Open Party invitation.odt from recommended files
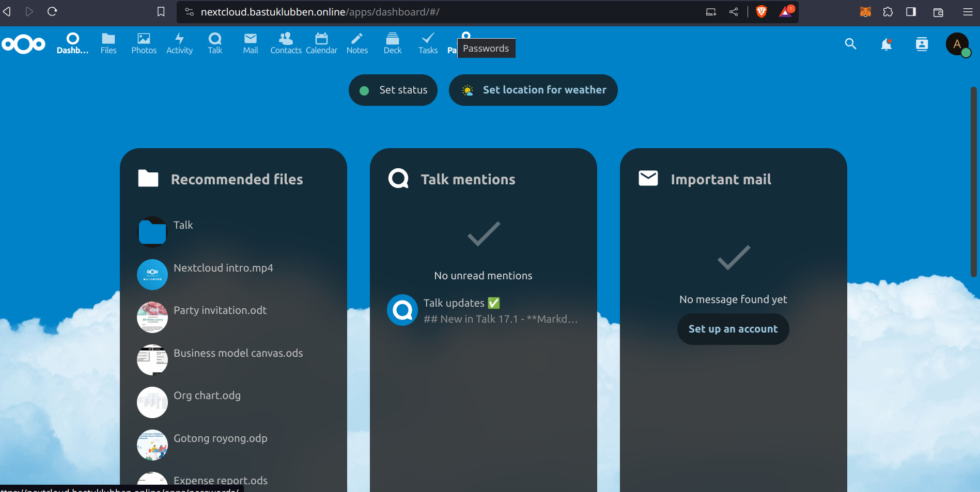The image size is (980, 492). [220, 310]
